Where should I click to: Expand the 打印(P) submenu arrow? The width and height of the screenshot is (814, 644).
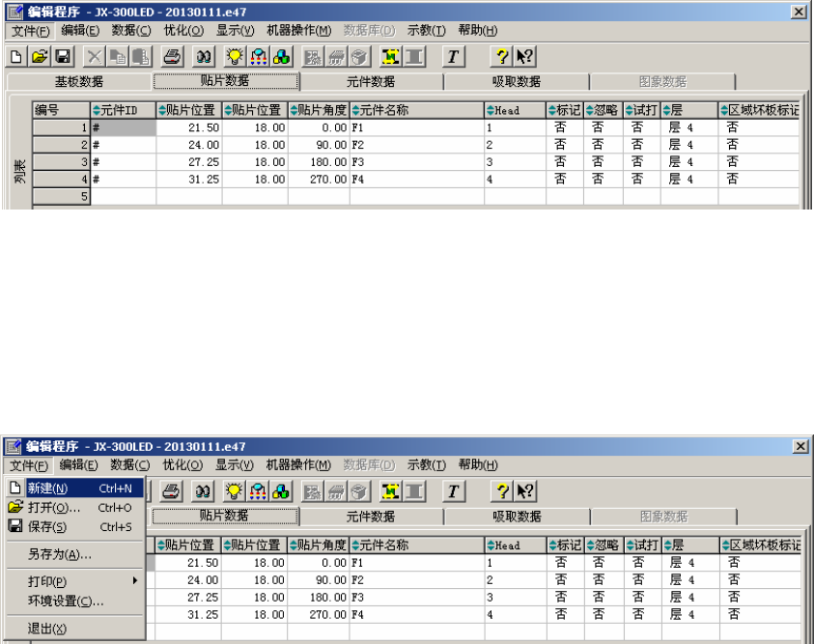tap(135, 580)
